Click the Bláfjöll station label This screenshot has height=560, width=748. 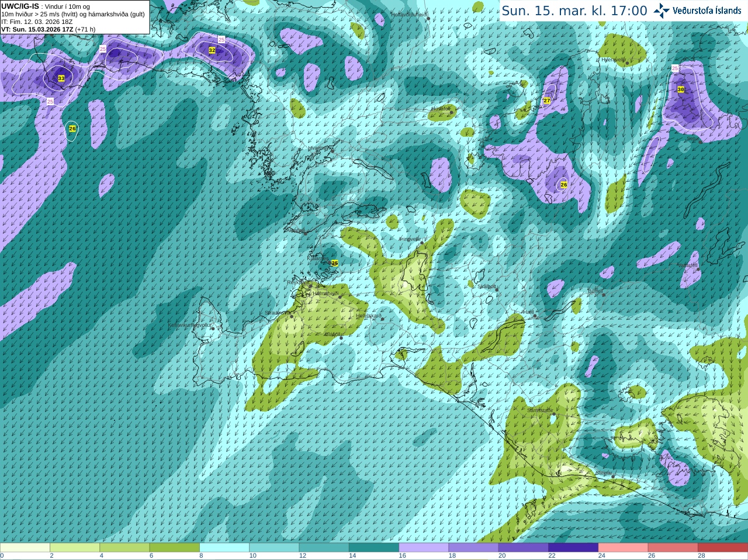click(x=333, y=334)
